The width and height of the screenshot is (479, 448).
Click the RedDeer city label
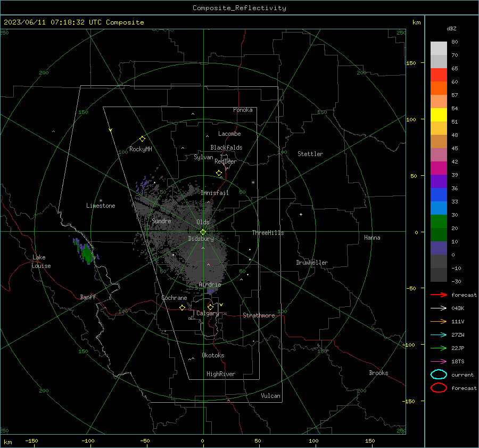coord(226,161)
